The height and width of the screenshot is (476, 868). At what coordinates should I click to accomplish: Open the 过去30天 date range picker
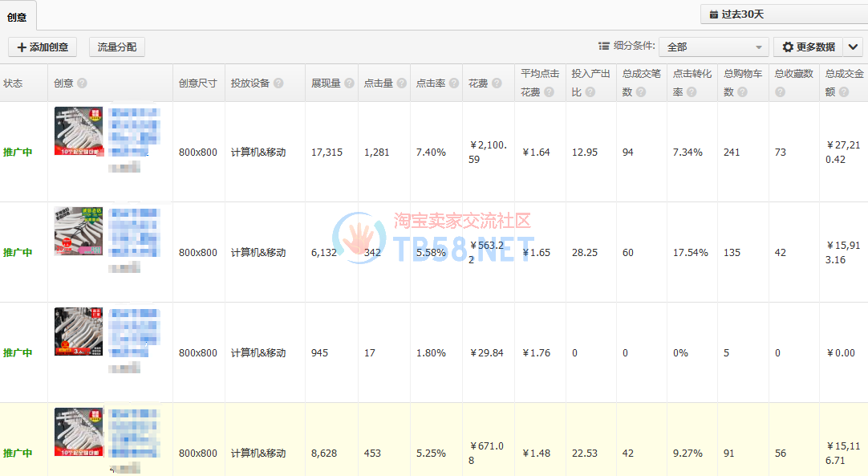click(x=784, y=14)
